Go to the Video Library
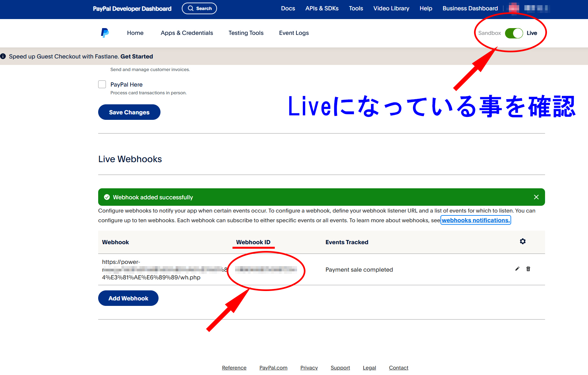 [391, 8]
